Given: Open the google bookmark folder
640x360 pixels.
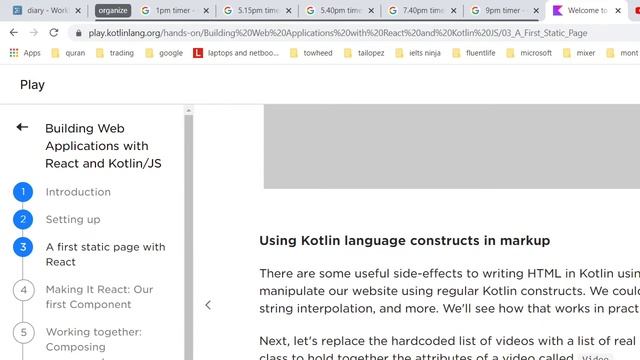Looking at the screenshot, I should [x=164, y=53].
